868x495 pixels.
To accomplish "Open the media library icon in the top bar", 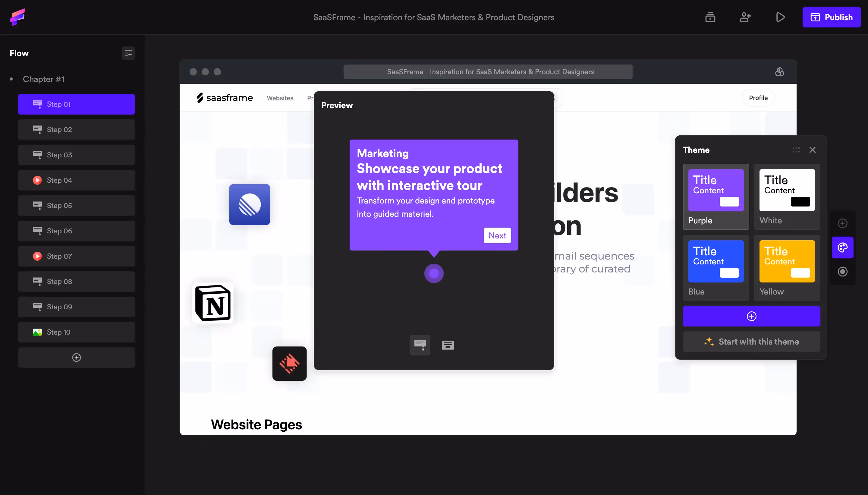I will point(711,17).
